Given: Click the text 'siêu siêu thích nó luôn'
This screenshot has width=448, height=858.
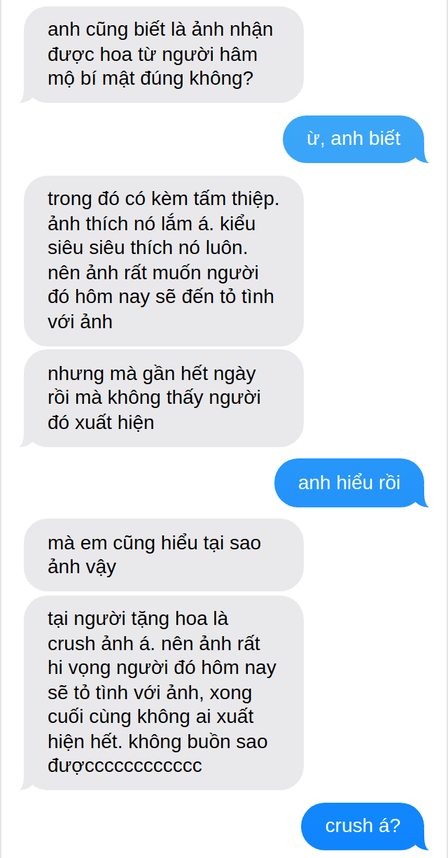Looking at the screenshot, I should coord(148,249).
